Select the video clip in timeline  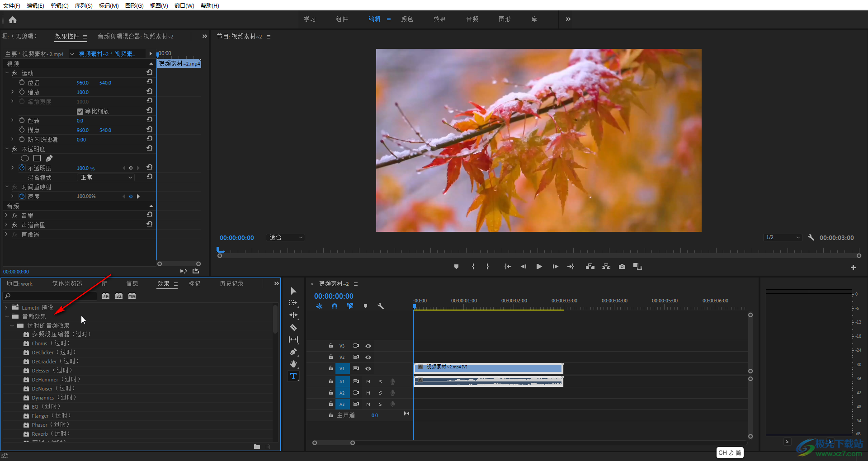[488, 368]
